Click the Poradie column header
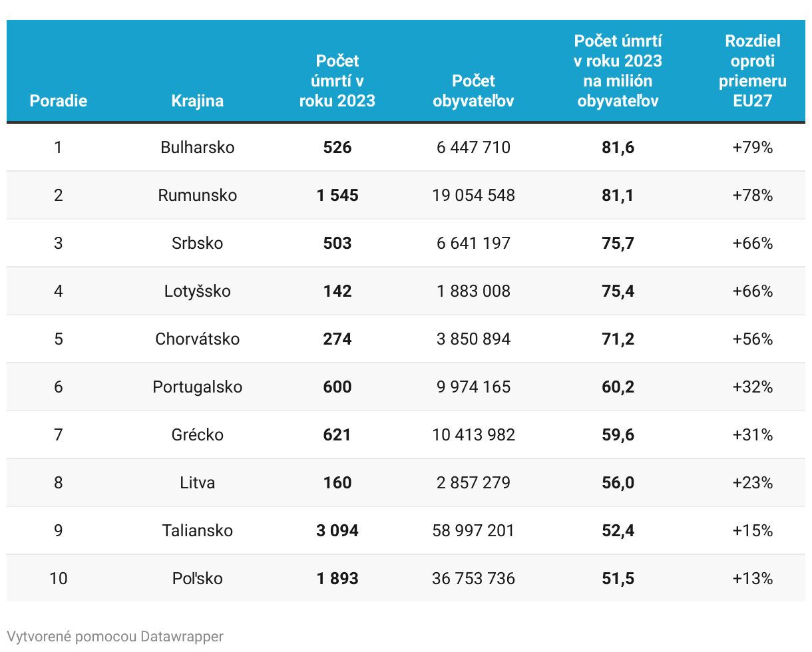Viewport: 812px width, 652px height. point(59,101)
